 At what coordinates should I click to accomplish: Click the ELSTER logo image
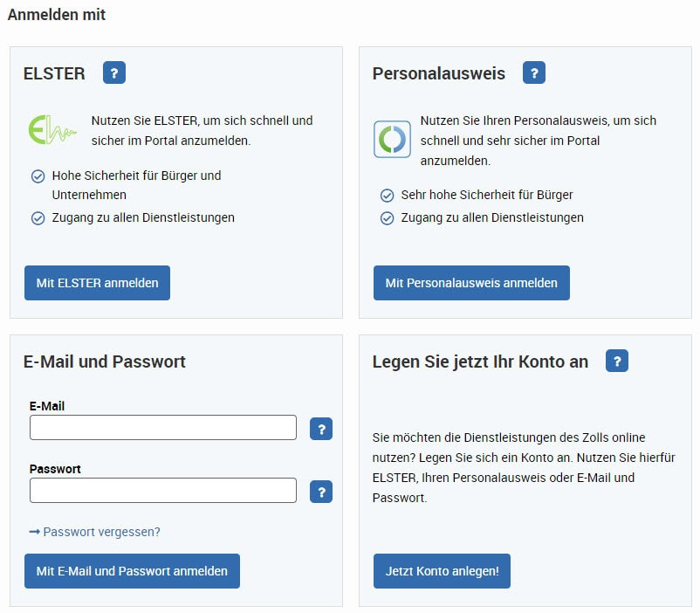click(x=51, y=131)
